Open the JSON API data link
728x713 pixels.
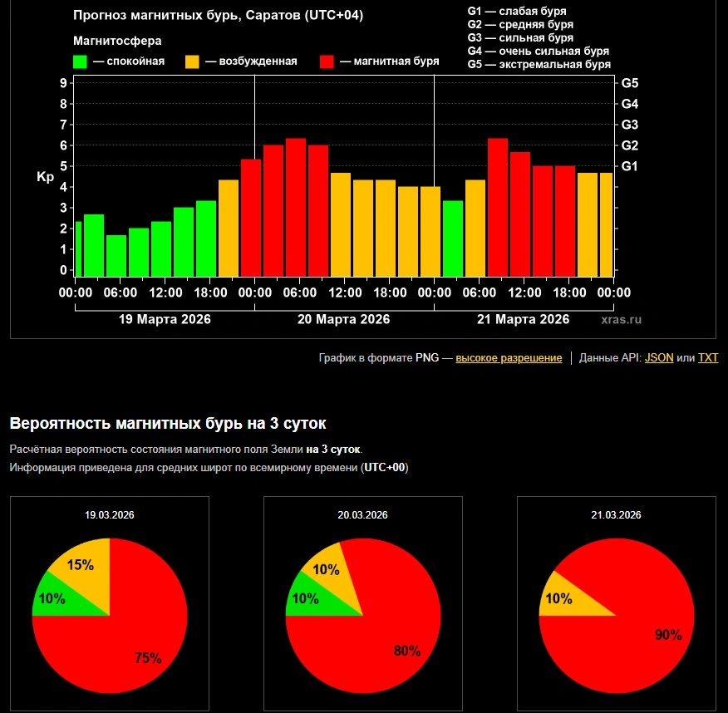[x=659, y=358]
